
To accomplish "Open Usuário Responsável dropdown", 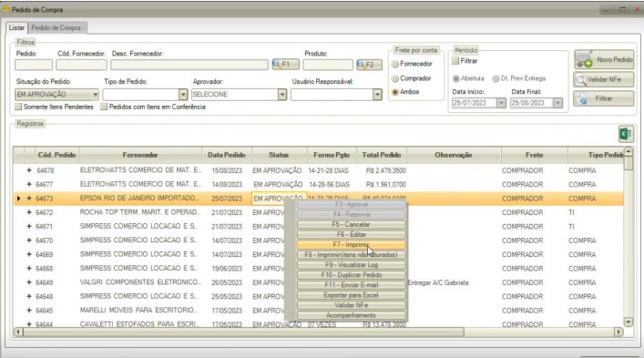I will [377, 95].
